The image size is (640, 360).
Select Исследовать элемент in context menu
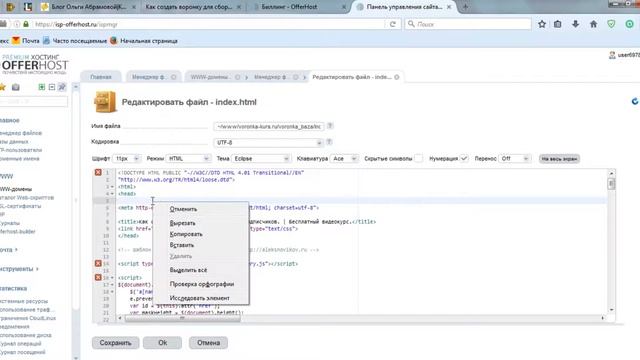[200, 298]
